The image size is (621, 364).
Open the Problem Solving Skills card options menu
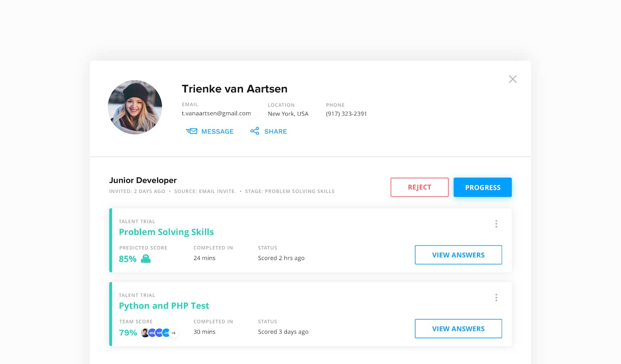pyautogui.click(x=496, y=224)
